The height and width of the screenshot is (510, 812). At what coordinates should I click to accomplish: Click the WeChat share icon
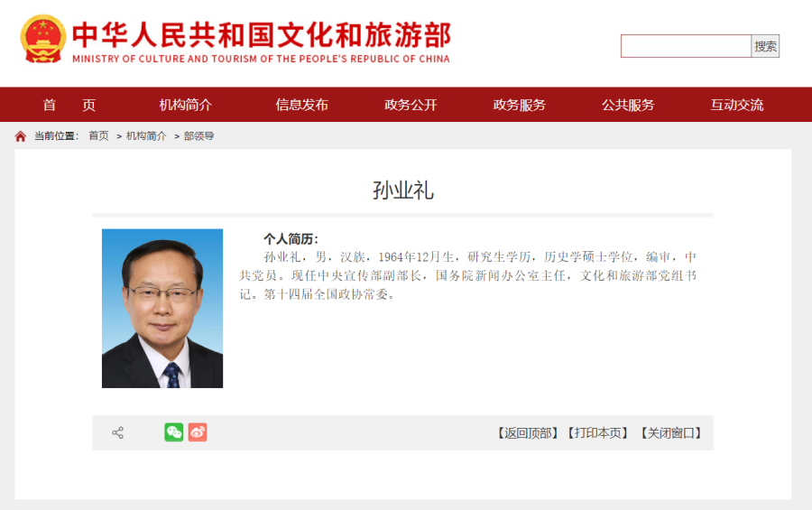[x=174, y=432]
